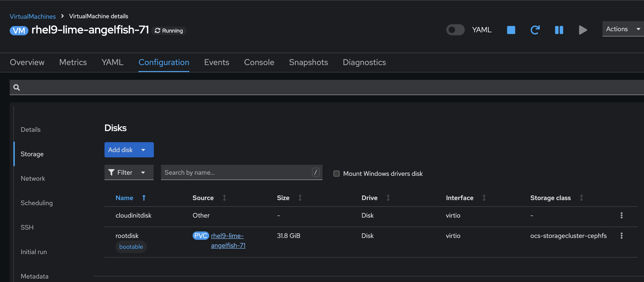Sort by Storage class column icon

pos(581,198)
